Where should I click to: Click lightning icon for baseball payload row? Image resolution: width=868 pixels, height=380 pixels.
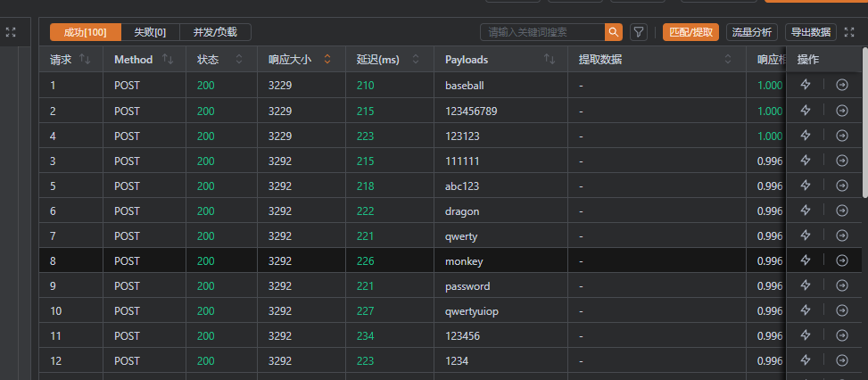(x=806, y=86)
